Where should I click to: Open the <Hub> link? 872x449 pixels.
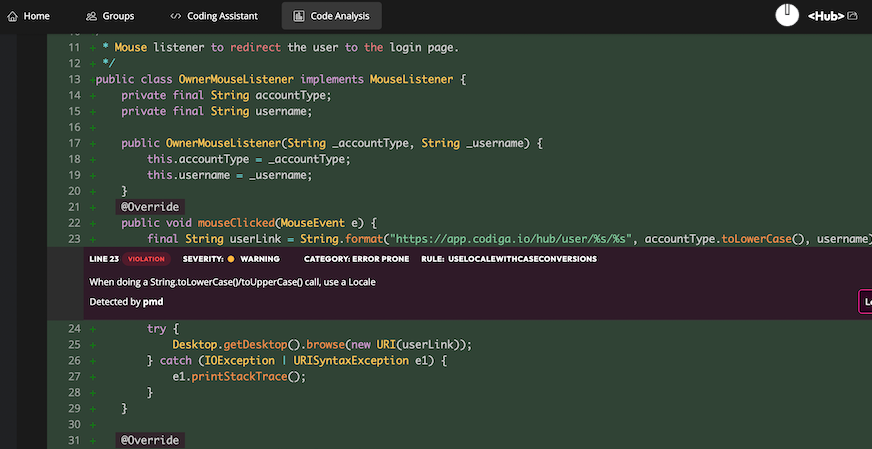pyautogui.click(x=826, y=16)
